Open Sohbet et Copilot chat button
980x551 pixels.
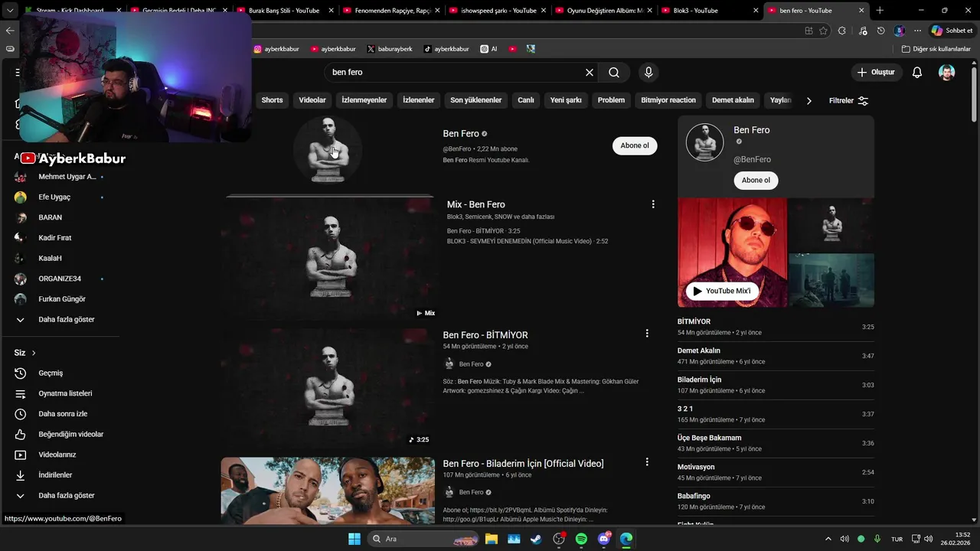952,31
